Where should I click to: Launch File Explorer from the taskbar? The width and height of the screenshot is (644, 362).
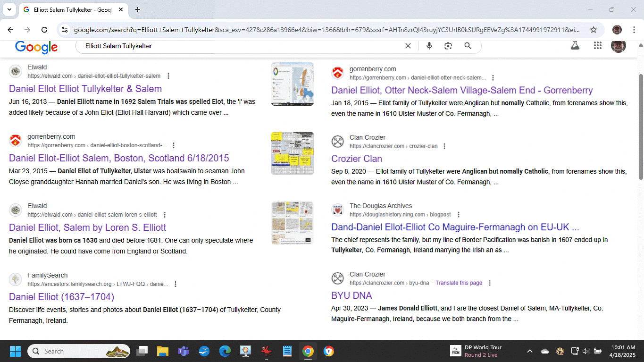pyautogui.click(x=163, y=351)
